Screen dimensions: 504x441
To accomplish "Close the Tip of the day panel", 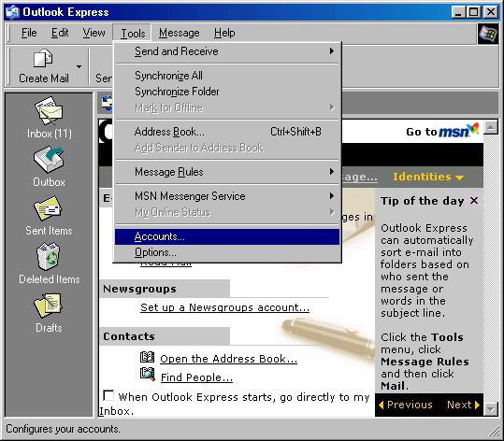I will pyautogui.click(x=474, y=201).
